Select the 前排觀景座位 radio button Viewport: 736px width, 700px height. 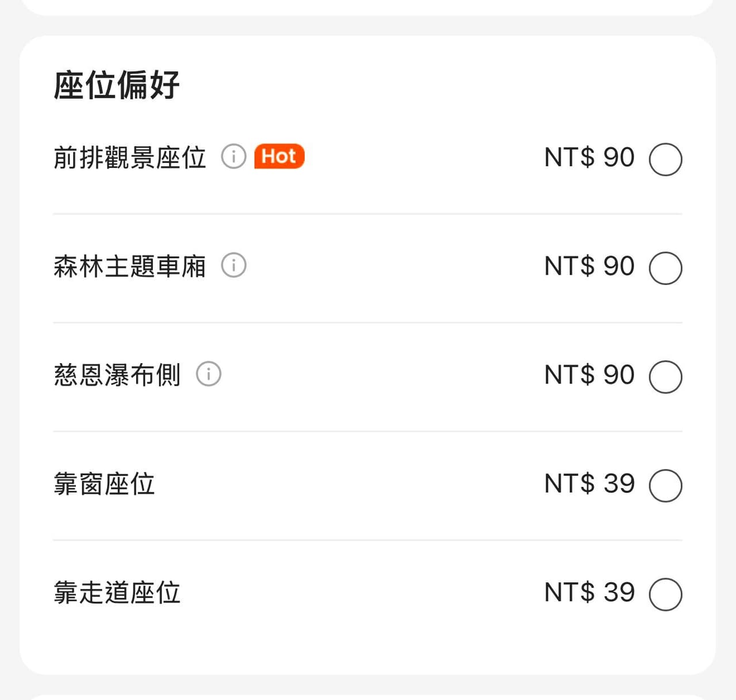665,159
